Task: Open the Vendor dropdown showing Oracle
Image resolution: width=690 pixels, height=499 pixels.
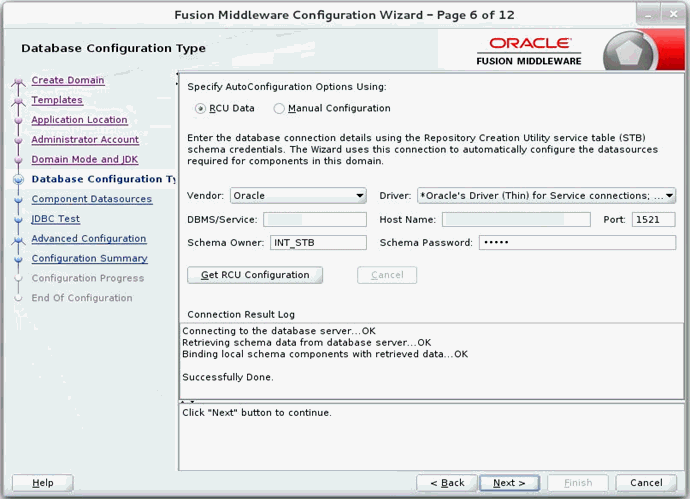Action: 298,196
